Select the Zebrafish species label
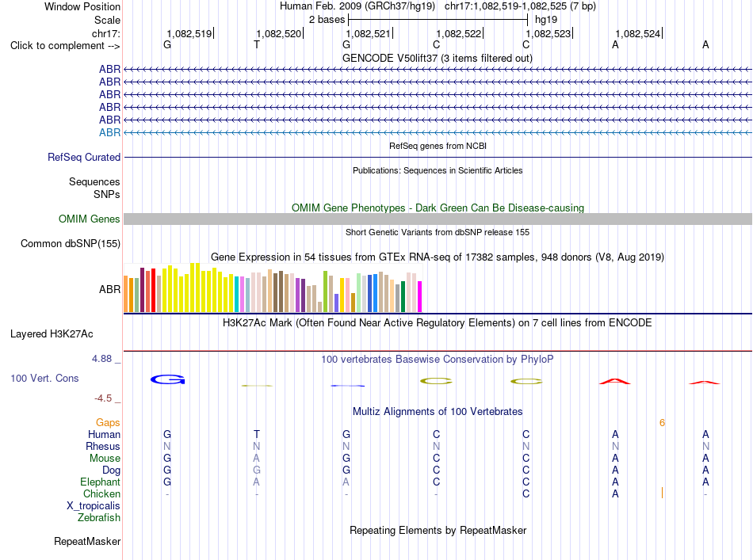The image size is (753, 560). point(99,518)
